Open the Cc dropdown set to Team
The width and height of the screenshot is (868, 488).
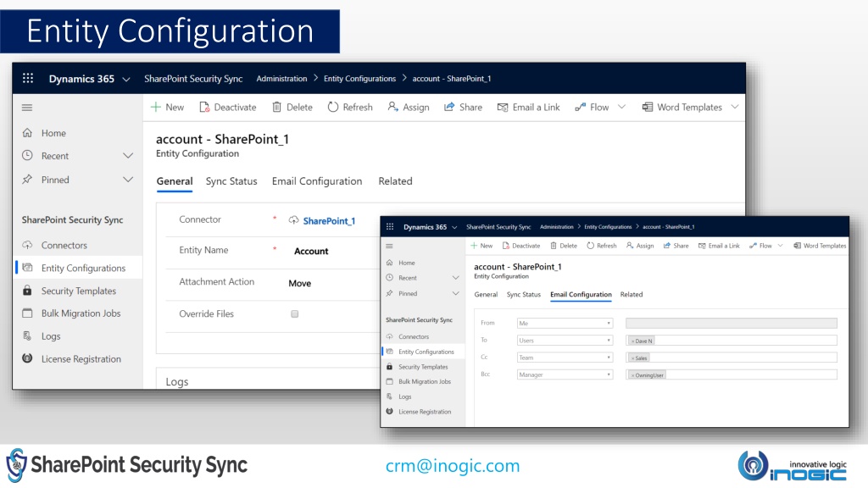tap(565, 358)
